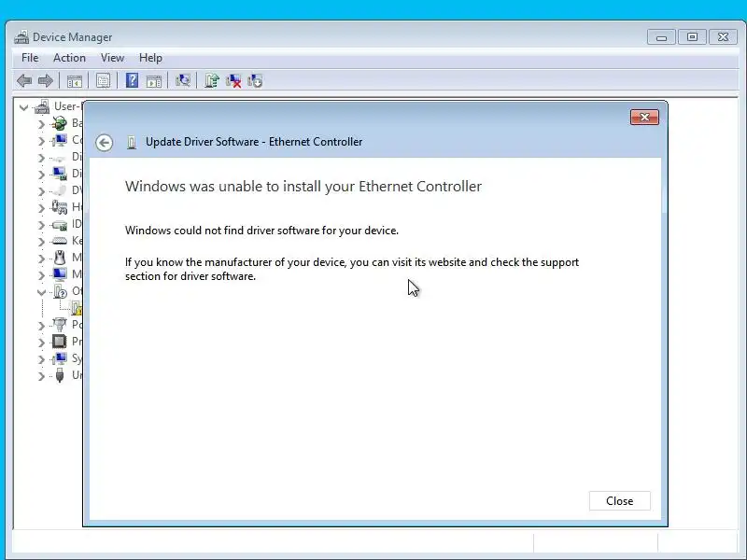Expand the Ports tree node
This screenshot has height=560, width=747.
[x=41, y=325]
